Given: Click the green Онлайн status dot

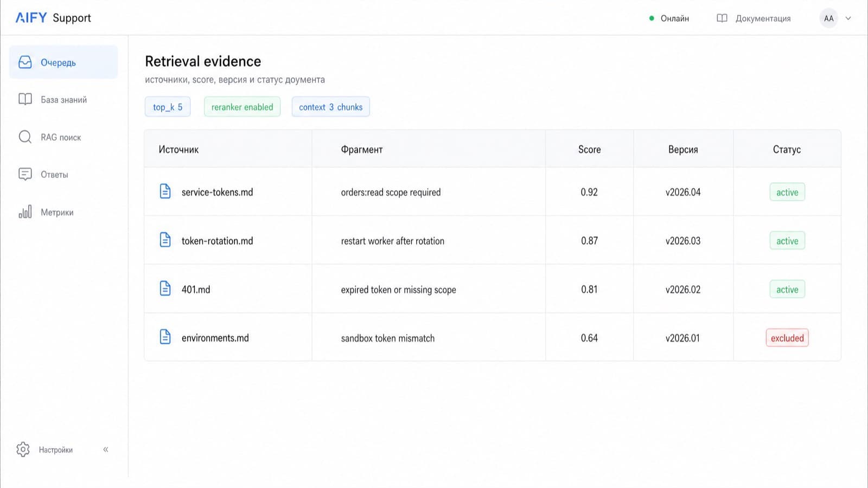Looking at the screenshot, I should coord(652,18).
